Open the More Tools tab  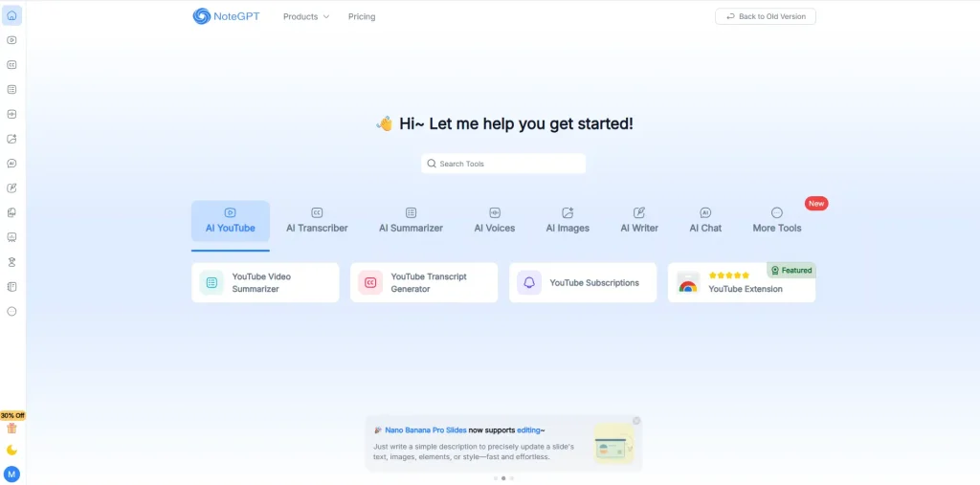click(x=776, y=220)
